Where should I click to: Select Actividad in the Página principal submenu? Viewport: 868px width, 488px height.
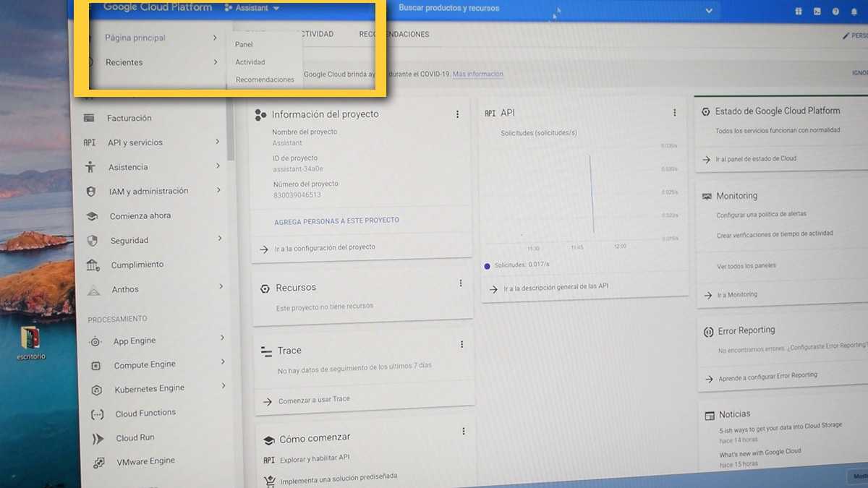point(250,62)
